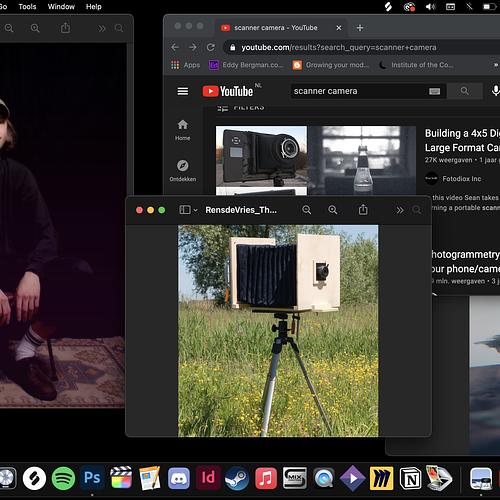Open the Apps bookmark shortcut
This screenshot has width=500, height=500.
(185, 65)
